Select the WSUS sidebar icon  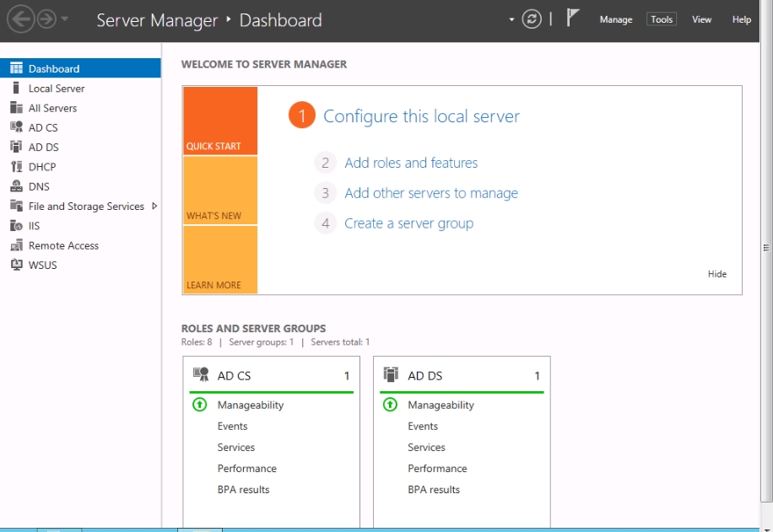click(x=15, y=265)
